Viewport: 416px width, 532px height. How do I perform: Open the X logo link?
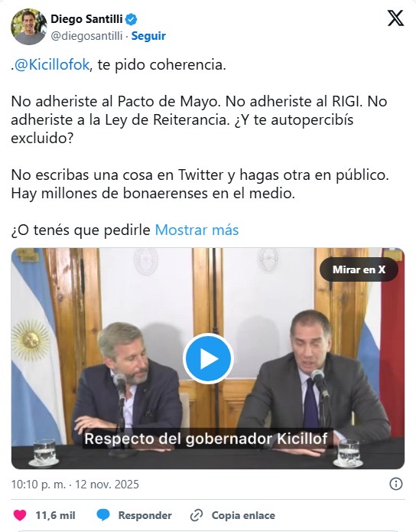coord(395,18)
